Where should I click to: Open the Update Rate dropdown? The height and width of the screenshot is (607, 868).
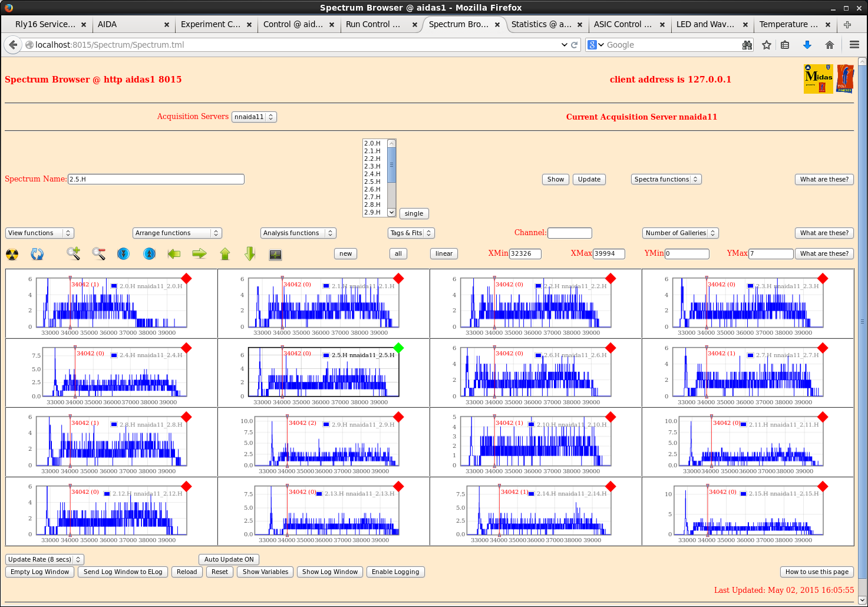(45, 559)
